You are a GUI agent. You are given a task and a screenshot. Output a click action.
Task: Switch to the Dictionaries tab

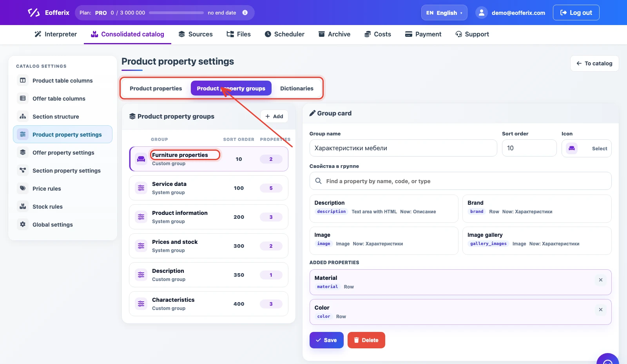(x=297, y=88)
